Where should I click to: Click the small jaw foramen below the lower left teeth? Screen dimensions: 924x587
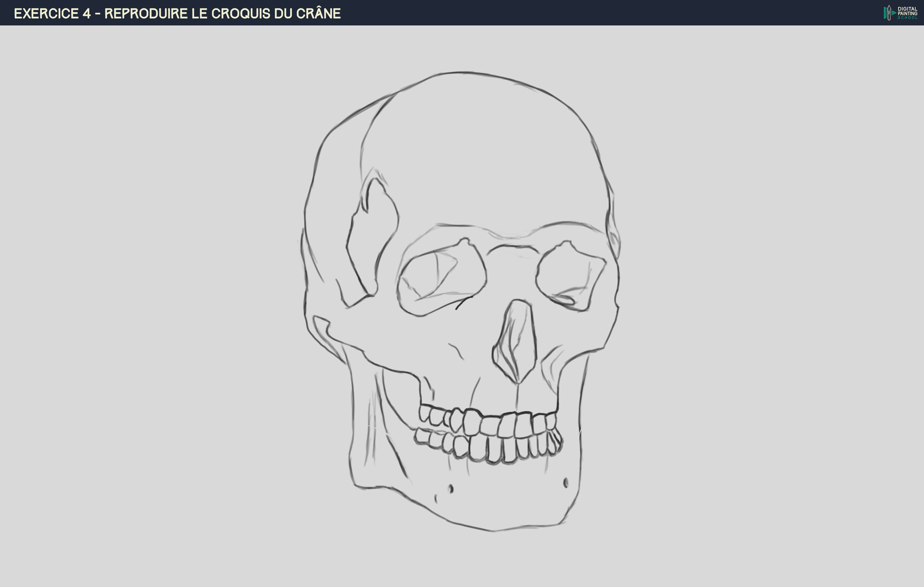[x=451, y=489]
